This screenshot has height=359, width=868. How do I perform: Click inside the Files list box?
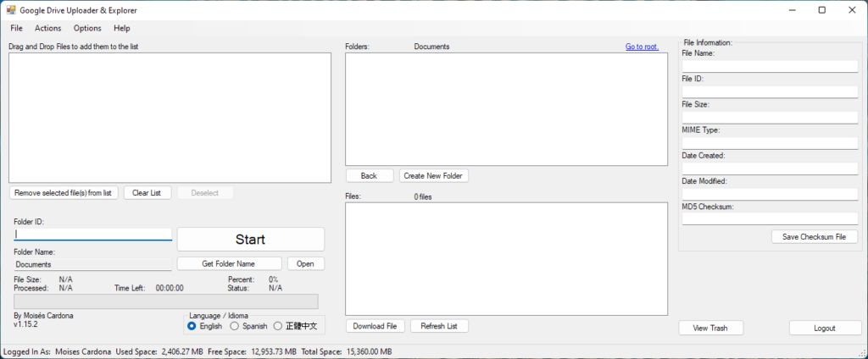507,259
